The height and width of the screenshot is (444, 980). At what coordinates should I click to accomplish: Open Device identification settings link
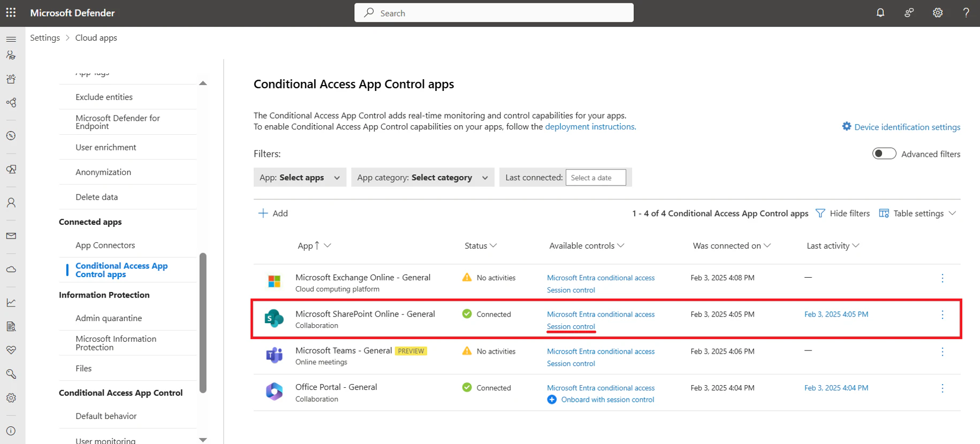click(901, 127)
